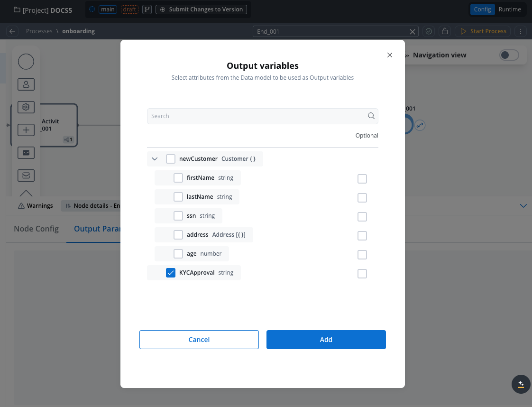Mark lastName as Optional

(362, 197)
